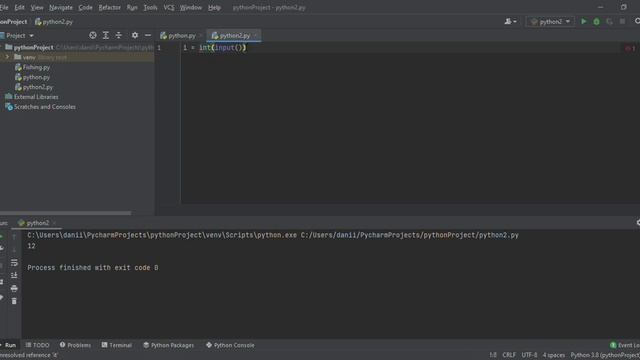Open python2.py in project tree
This screenshot has width=640, height=360.
tap(38, 87)
